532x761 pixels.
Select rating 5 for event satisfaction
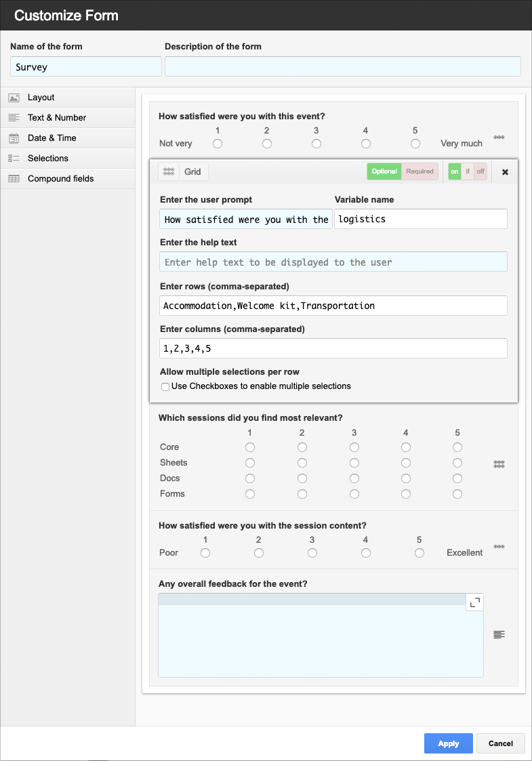[415, 144]
